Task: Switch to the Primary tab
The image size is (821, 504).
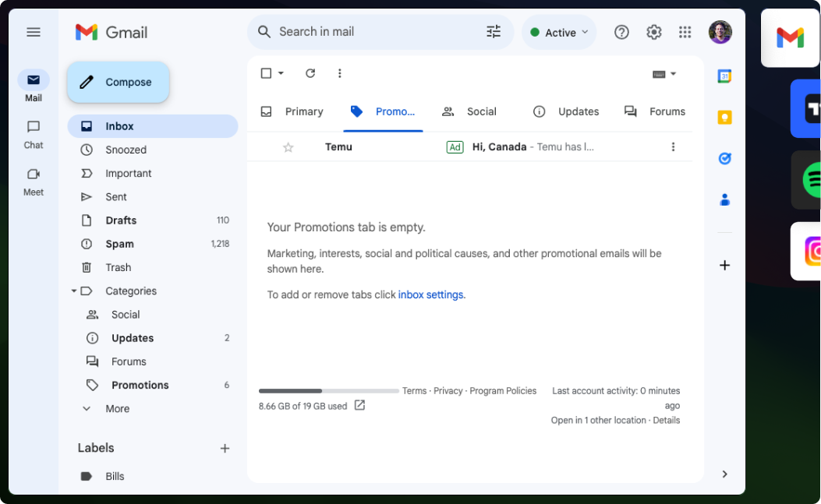Action: click(x=292, y=111)
